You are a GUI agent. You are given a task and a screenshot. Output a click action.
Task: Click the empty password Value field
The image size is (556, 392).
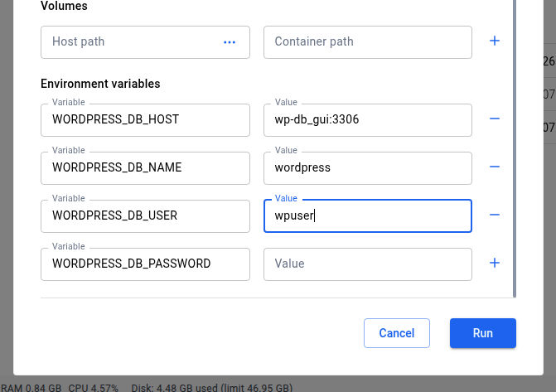pos(367,264)
